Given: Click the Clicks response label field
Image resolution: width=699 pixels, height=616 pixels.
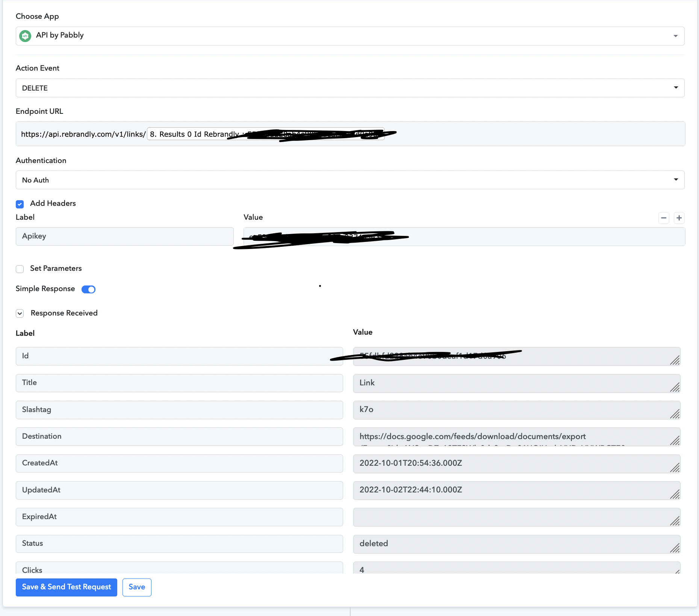Looking at the screenshot, I should click(179, 568).
